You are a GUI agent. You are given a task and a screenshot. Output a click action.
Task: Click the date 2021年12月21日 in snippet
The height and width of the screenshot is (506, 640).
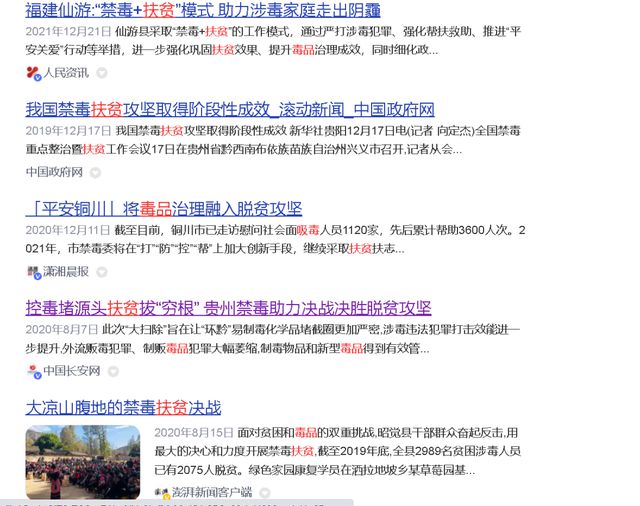point(68,31)
